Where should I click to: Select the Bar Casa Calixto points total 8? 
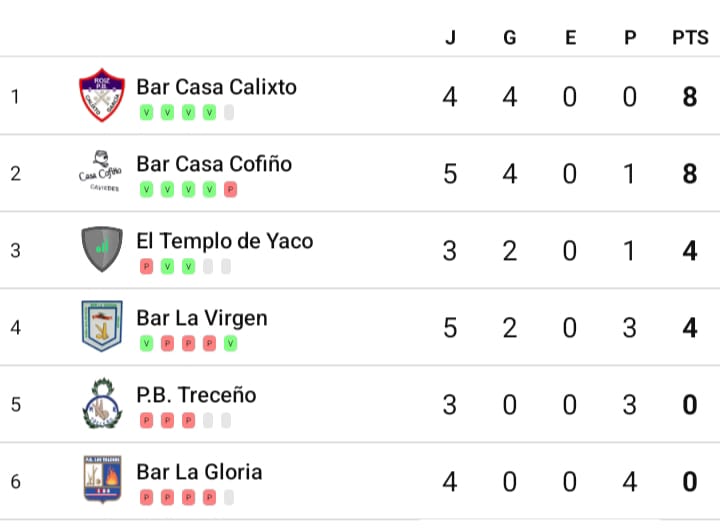(690, 97)
